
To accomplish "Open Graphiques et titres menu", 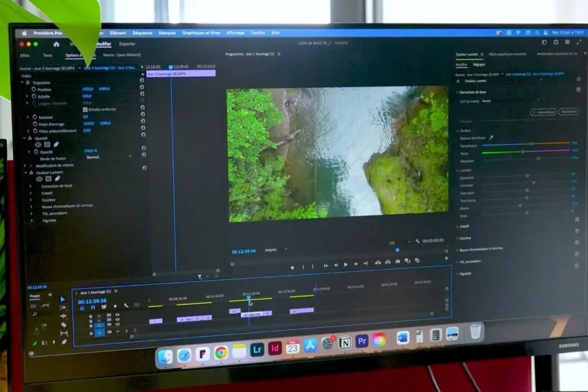I will (x=201, y=33).
